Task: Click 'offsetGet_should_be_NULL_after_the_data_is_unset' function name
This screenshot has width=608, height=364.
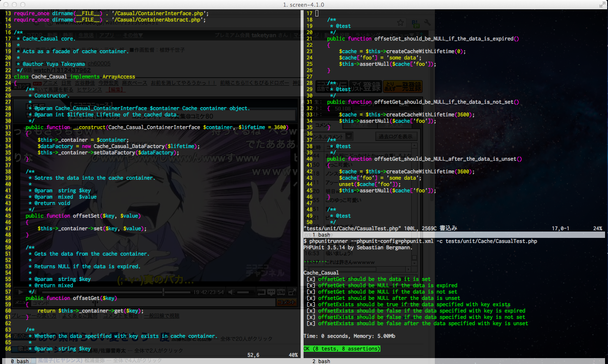Action: [x=445, y=159]
